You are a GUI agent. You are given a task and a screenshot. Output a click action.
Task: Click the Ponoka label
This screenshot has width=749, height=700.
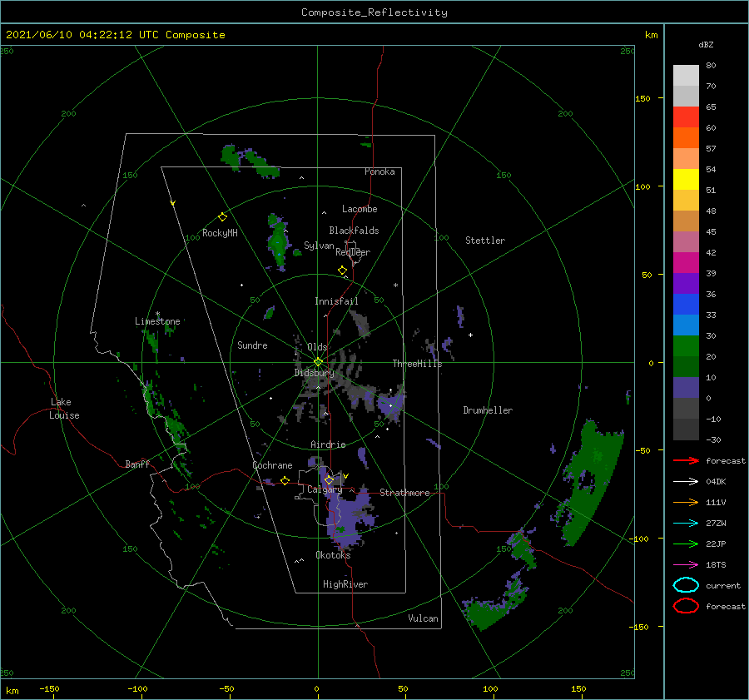379,171
